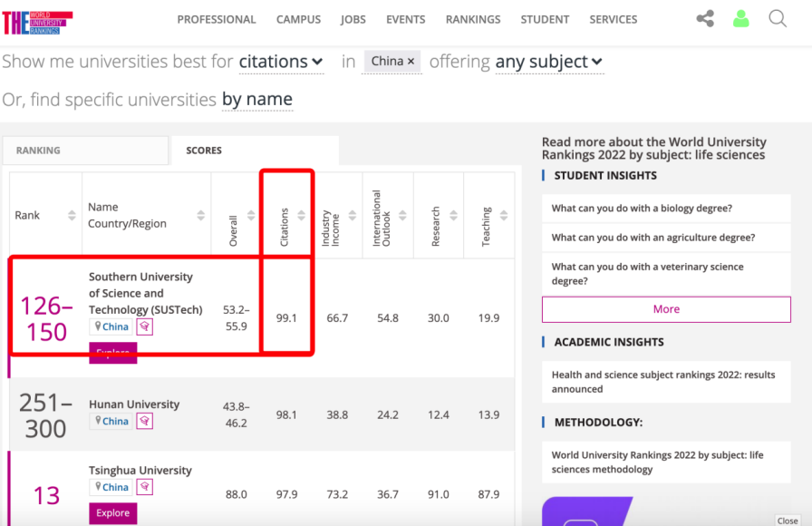The height and width of the screenshot is (526, 812).
Task: Open What can you do with an agriculture degree
Action: coord(666,238)
